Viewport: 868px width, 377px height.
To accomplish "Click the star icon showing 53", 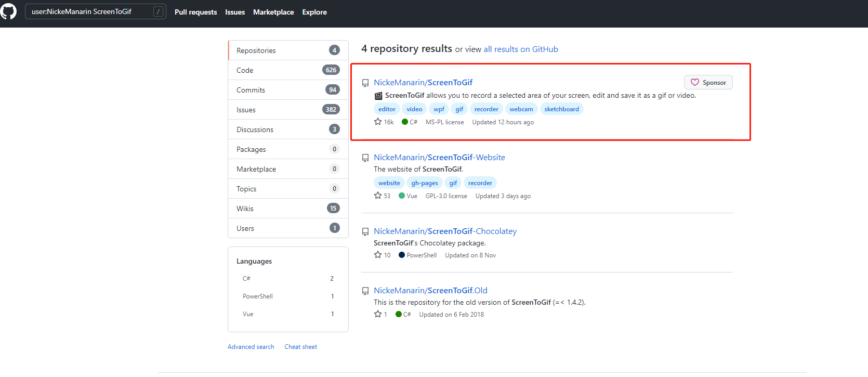I will 378,196.
